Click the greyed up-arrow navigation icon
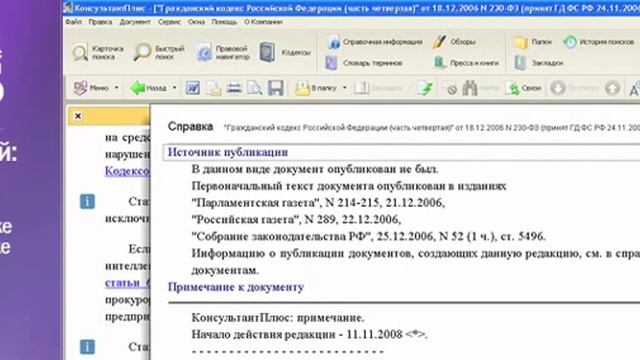Screen dimensions: 640x360 coord(612,88)
